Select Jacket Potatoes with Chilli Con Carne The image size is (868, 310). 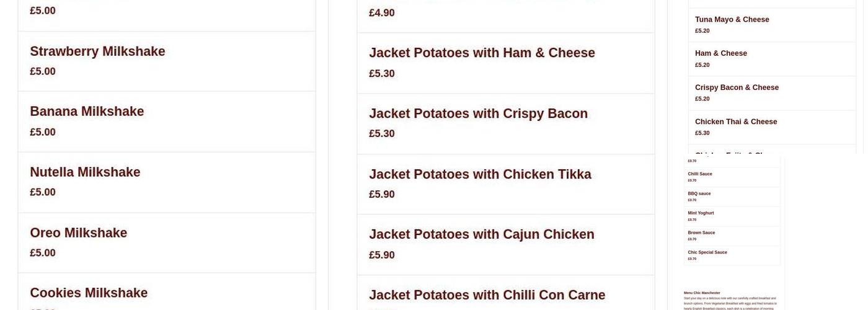pos(487,295)
